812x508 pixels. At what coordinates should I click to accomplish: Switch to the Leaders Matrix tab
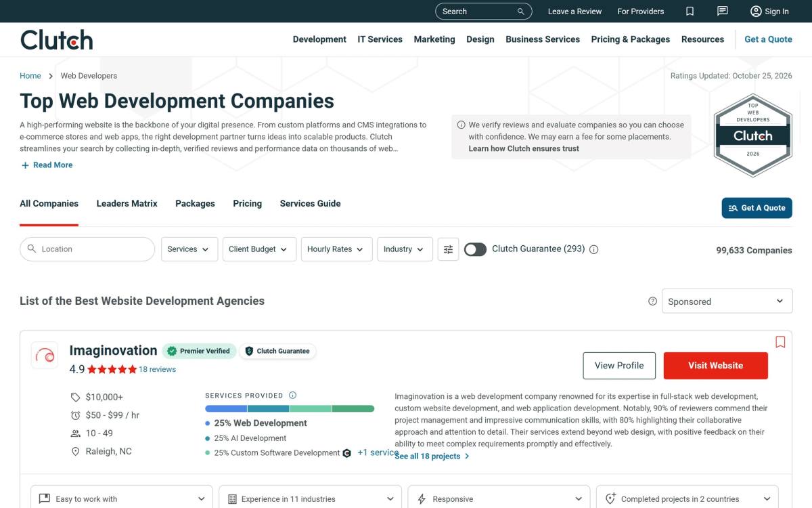[127, 203]
